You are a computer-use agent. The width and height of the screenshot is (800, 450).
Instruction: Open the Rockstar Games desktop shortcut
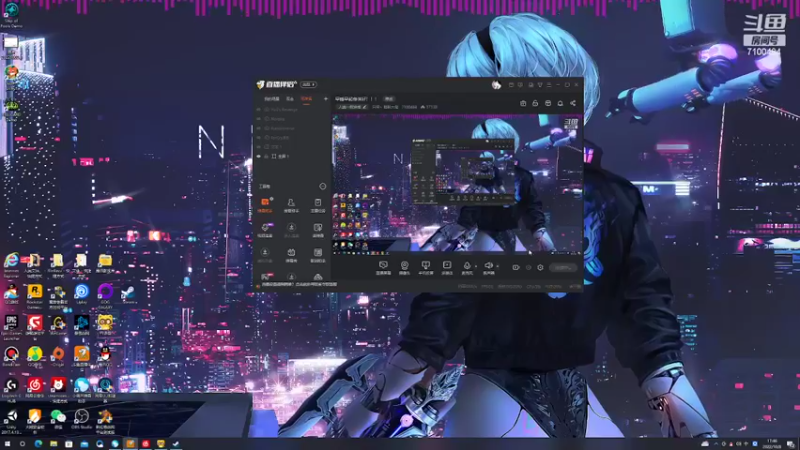35,296
